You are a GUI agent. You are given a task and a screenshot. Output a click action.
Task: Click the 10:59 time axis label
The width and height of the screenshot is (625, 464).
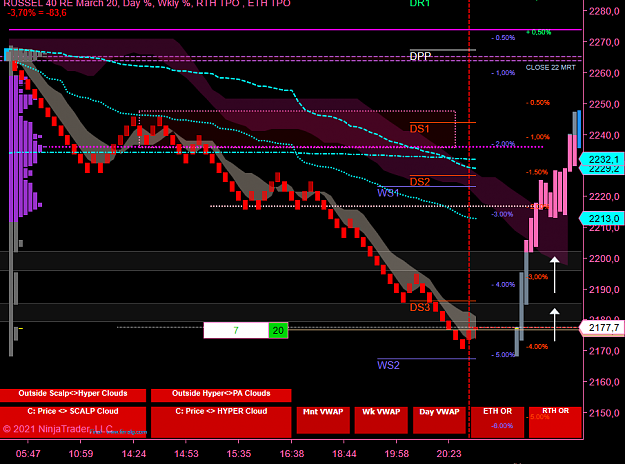tap(81, 454)
